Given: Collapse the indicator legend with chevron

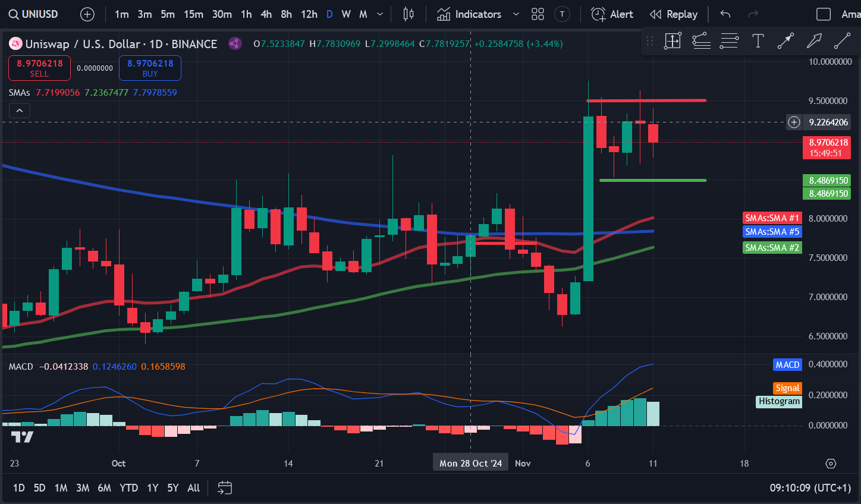Looking at the screenshot, I should pyautogui.click(x=20, y=111).
